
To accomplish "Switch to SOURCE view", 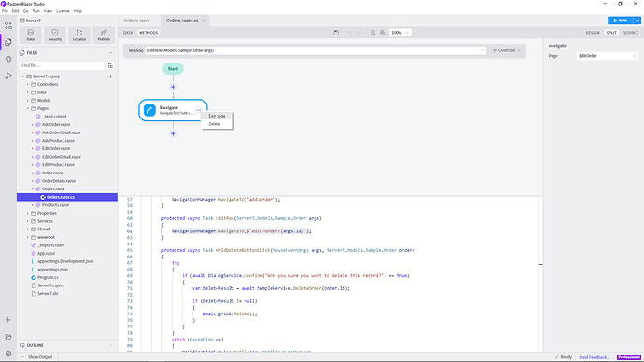I will tap(630, 33).
